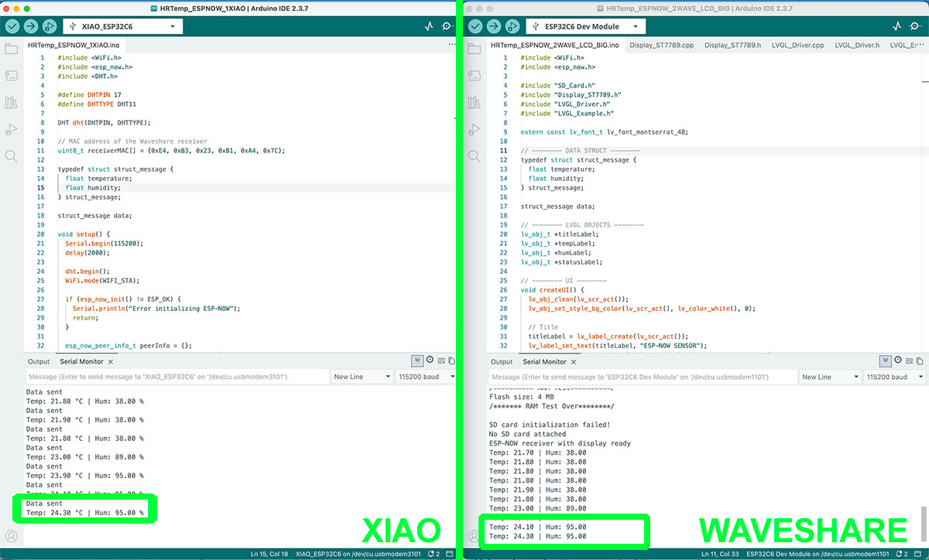Click Upload arrow in the XIAO_ESP32C6 window
929x560 pixels.
click(31, 26)
